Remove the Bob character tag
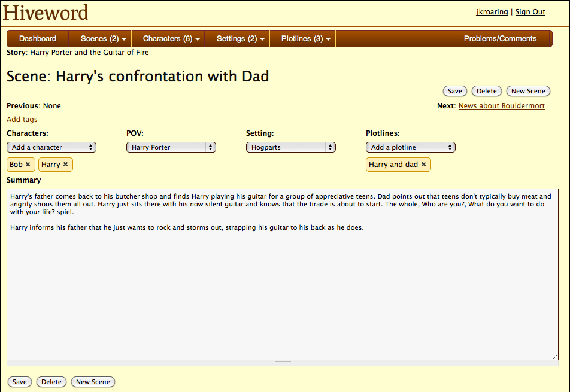This screenshot has width=570, height=392. 28,165
